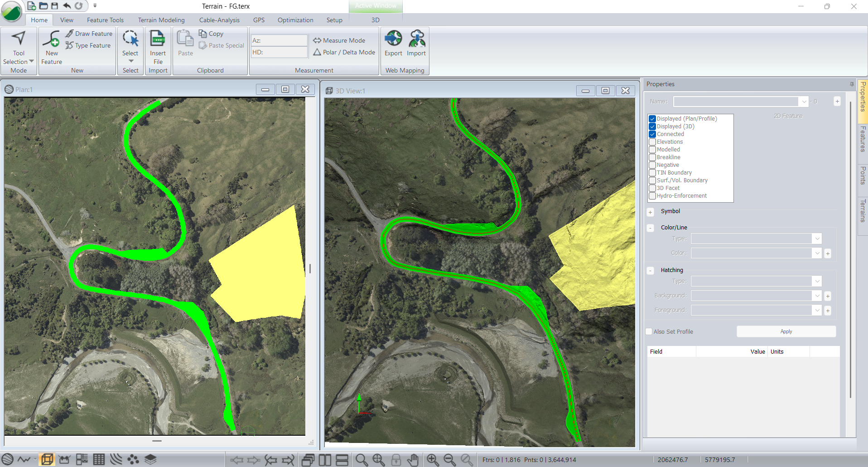Check the TIN Boundary option
Viewport: 868px width, 467px height.
coord(652,173)
